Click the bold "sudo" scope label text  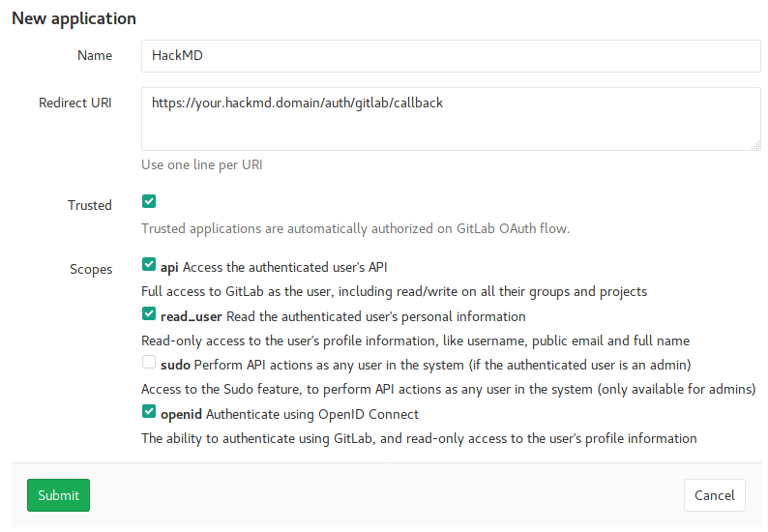pyautogui.click(x=175, y=365)
